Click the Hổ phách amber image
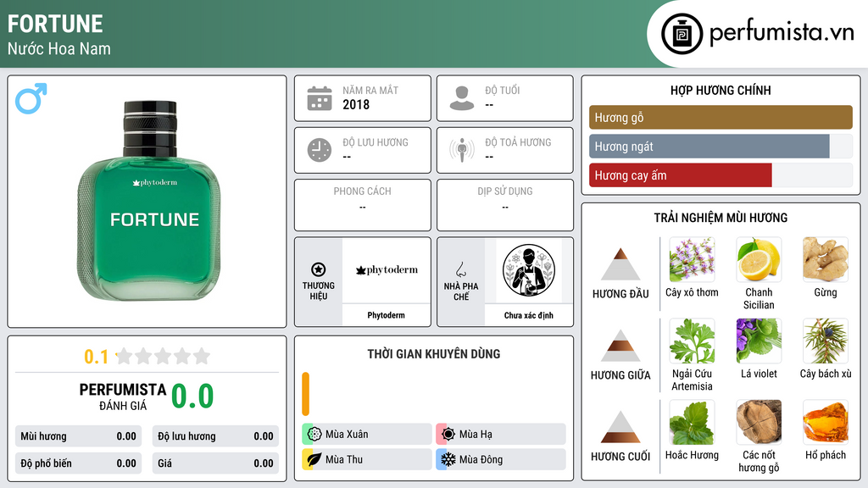 pyautogui.click(x=826, y=422)
